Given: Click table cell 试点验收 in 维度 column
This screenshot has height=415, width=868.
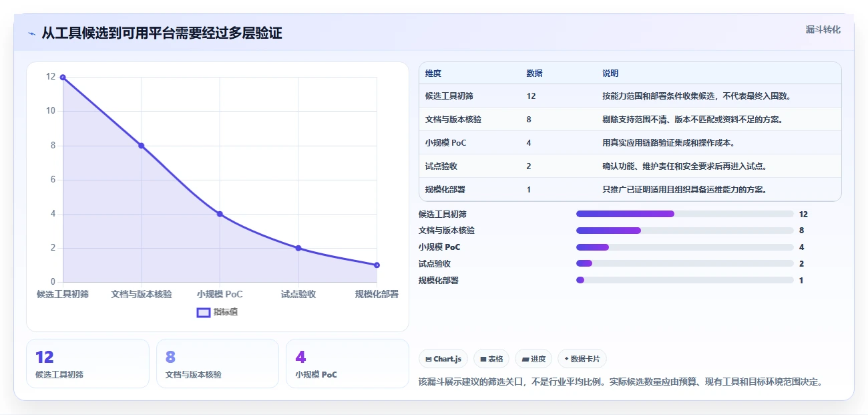Looking at the screenshot, I should coord(441,166).
